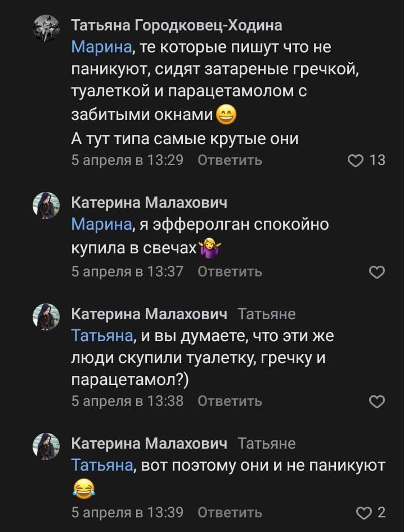The height and width of the screenshot is (532, 404).
Task: Click the Марина mention in эффералган comment
Action: coord(101,225)
